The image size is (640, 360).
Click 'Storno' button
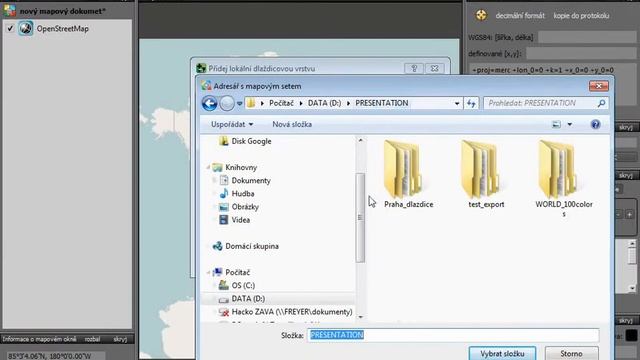click(x=571, y=353)
